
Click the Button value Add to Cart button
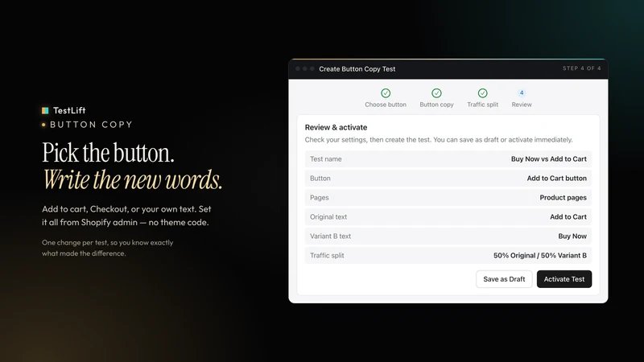pyautogui.click(x=556, y=178)
